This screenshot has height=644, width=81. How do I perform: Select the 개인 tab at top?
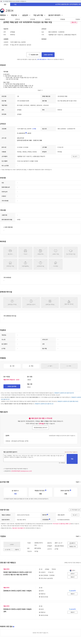coord(5,4)
